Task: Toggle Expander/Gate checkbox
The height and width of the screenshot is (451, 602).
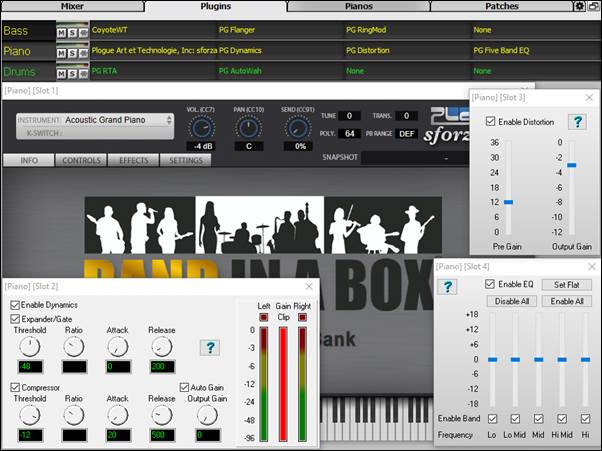Action: (15, 319)
